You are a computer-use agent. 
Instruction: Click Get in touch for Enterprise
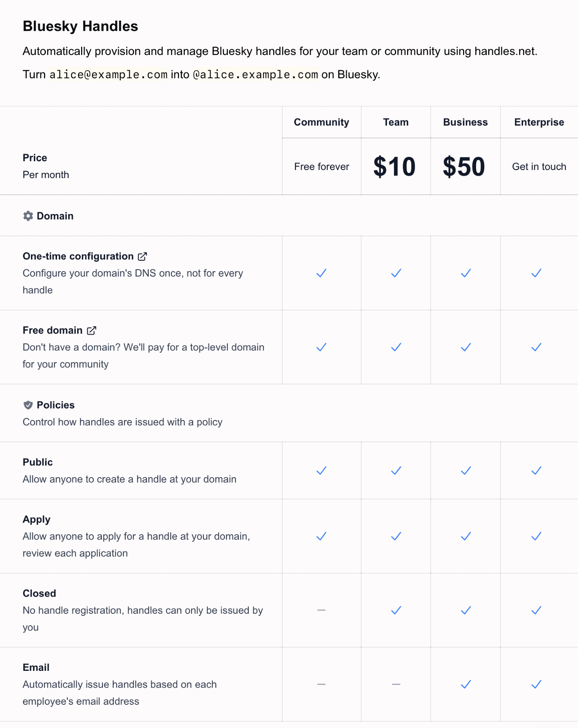[539, 167]
